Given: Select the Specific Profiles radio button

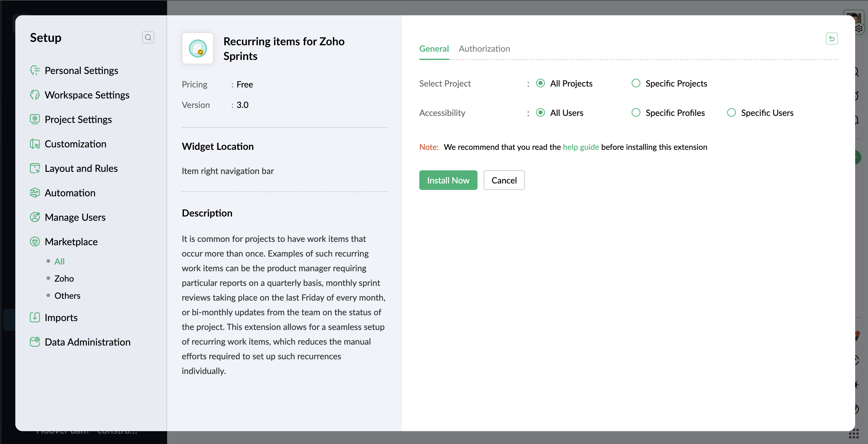Looking at the screenshot, I should 636,113.
